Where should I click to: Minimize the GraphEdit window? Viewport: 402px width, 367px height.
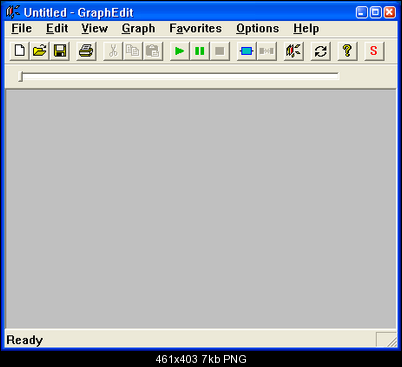click(x=361, y=13)
